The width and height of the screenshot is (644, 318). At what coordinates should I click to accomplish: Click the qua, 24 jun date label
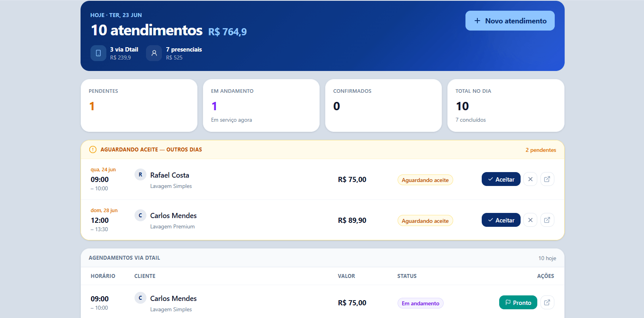pos(103,169)
